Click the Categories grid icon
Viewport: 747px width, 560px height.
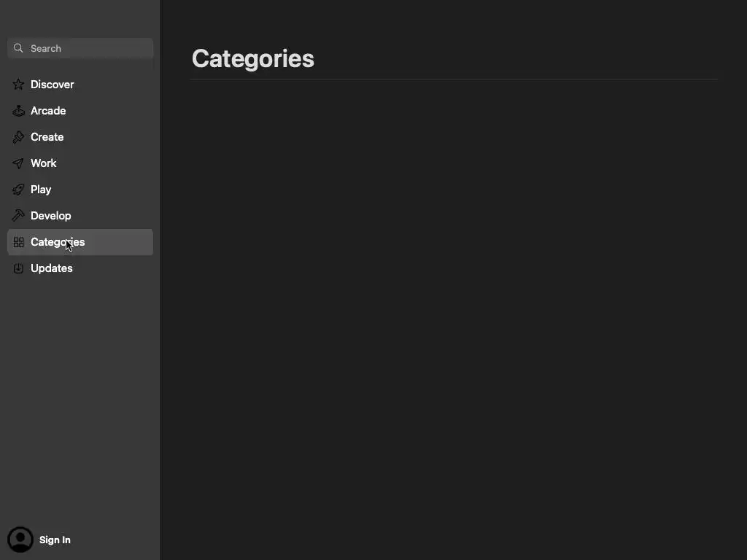[18, 242]
